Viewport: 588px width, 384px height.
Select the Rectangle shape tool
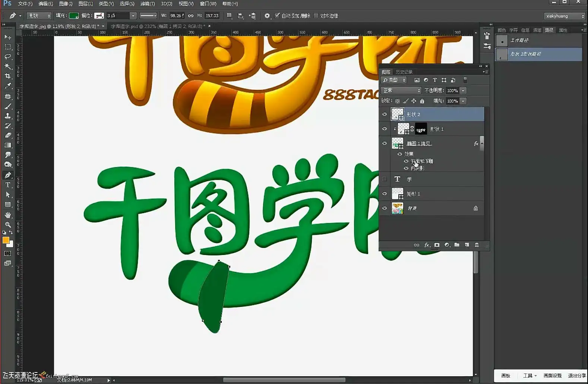[x=8, y=204]
